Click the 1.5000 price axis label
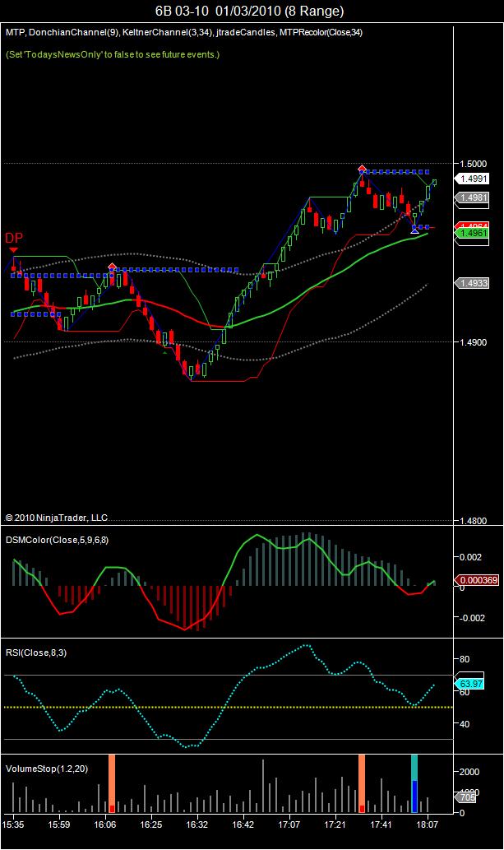This screenshot has height=850, width=504. coord(473,164)
